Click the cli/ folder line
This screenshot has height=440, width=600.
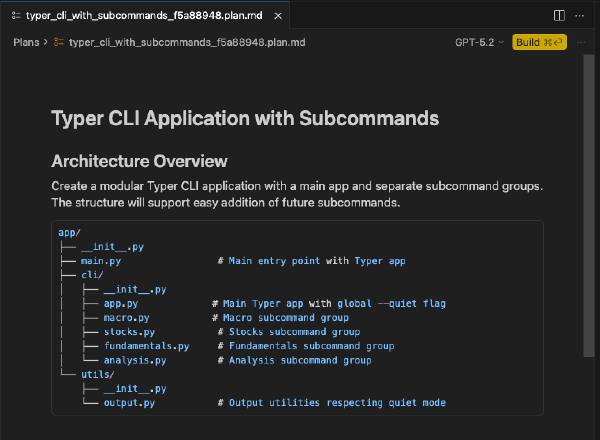tap(92, 275)
